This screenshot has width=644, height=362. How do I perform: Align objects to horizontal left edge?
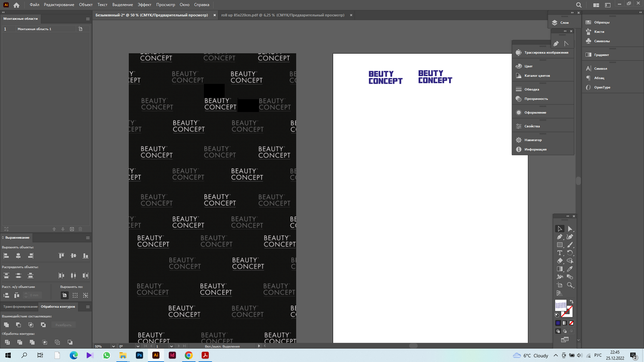(6, 256)
